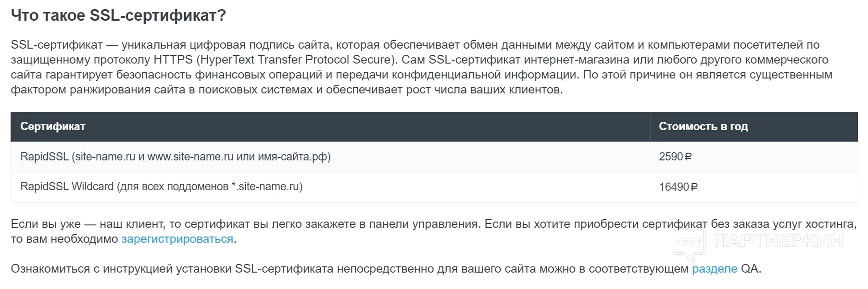Click the 'зарегистрироваться' registration link

pos(177,239)
